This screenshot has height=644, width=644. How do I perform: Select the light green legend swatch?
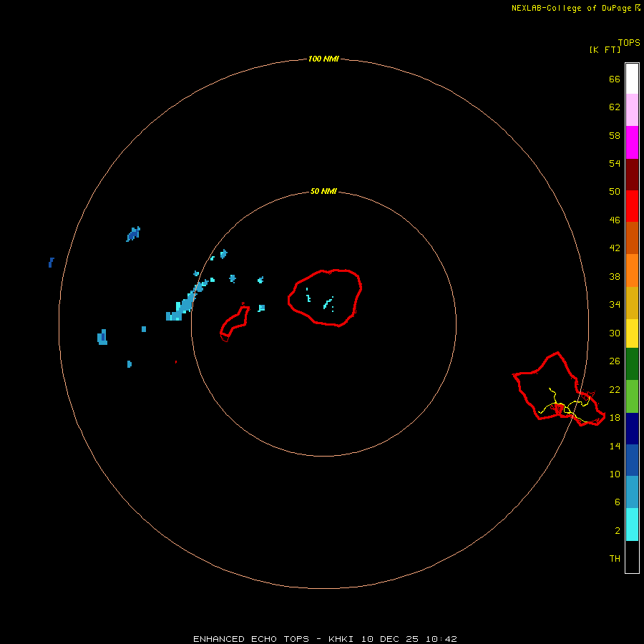point(632,396)
